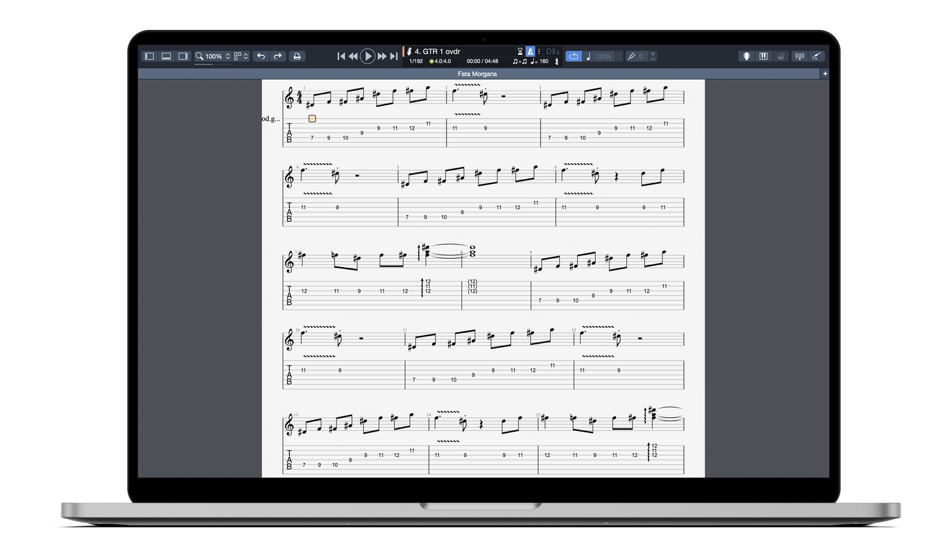Rewind to the previous bar

pos(353,57)
